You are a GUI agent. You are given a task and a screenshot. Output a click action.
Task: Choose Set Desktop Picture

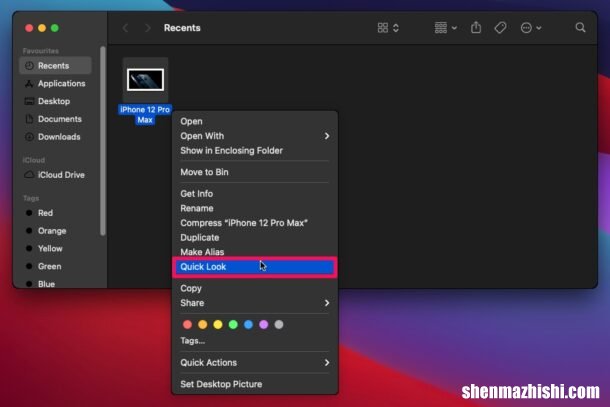[255, 384]
